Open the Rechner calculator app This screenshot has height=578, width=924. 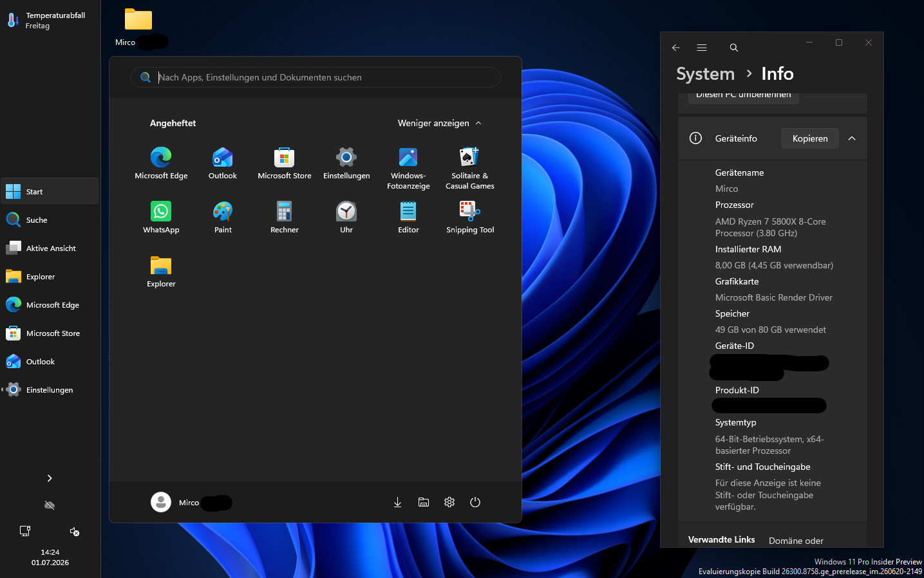(x=285, y=218)
